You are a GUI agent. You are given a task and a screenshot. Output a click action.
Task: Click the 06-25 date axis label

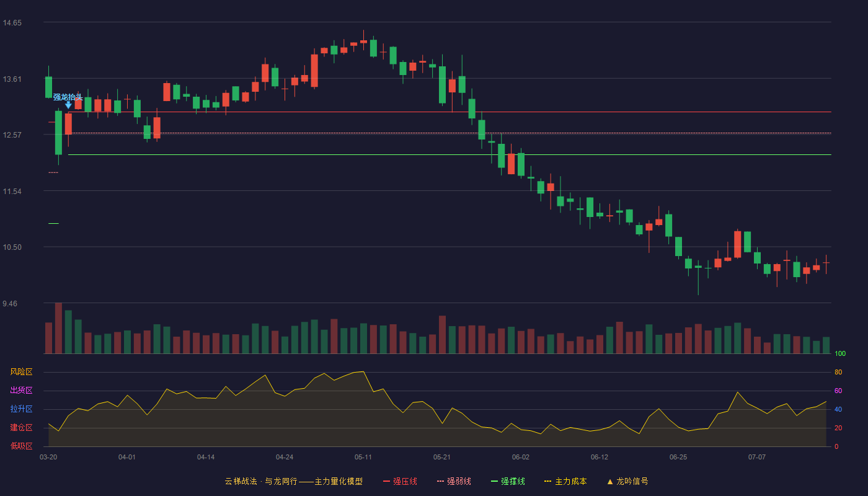point(678,457)
